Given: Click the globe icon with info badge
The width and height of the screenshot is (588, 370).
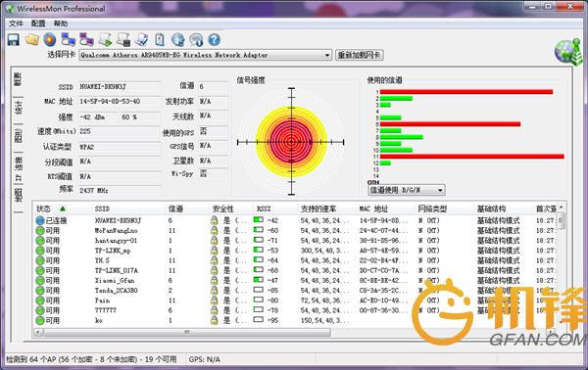Looking at the screenshot, I should (196, 40).
